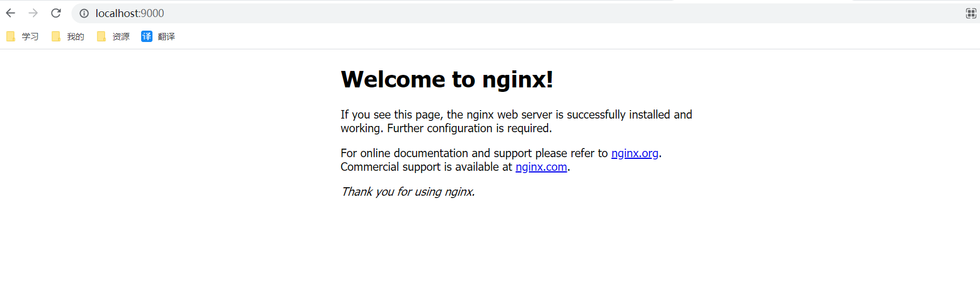The width and height of the screenshot is (980, 299).
Task: Go back to the previous page
Action: tap(11, 13)
